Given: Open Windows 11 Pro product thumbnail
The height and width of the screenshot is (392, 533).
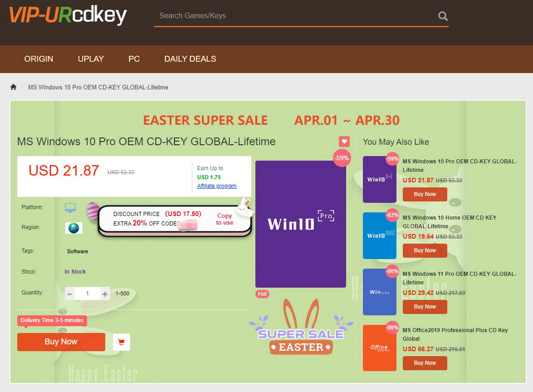Looking at the screenshot, I should coord(379,292).
